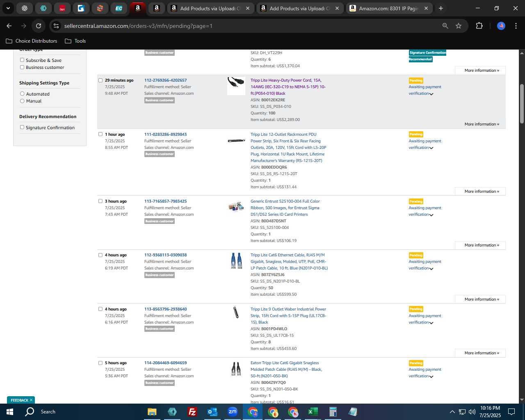The image size is (525, 420).
Task: Open the D&H pinned browser tab
Action: [62, 8]
